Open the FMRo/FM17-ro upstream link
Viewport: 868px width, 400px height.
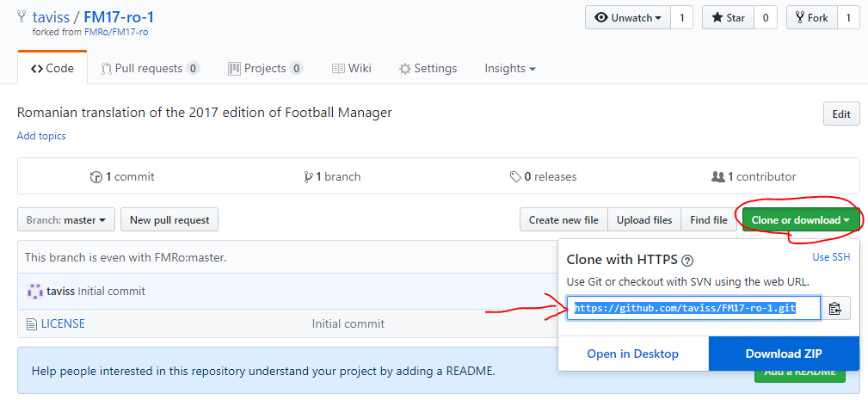pyautogui.click(x=115, y=32)
